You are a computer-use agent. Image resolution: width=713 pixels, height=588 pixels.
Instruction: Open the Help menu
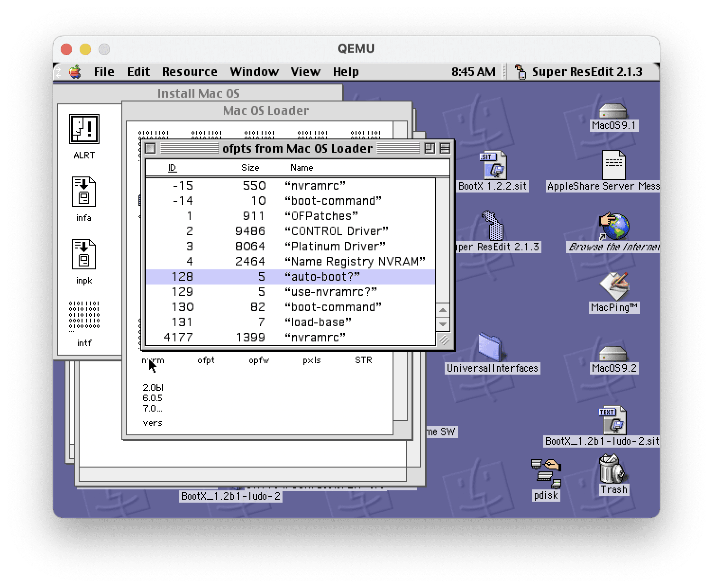(x=346, y=72)
